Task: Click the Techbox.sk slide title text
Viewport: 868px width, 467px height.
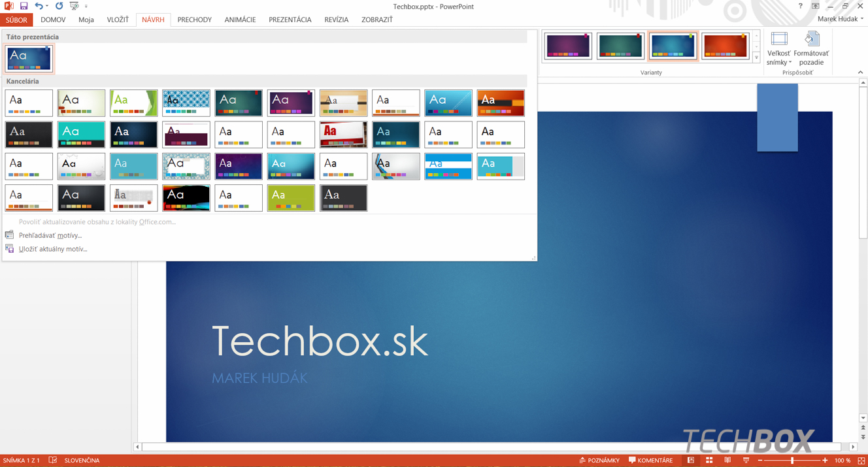Action: coord(320,341)
